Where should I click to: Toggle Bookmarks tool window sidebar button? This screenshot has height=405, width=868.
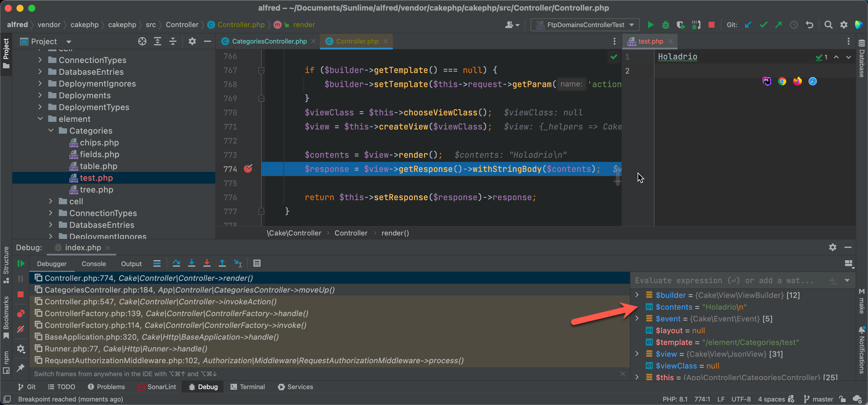coord(6,317)
